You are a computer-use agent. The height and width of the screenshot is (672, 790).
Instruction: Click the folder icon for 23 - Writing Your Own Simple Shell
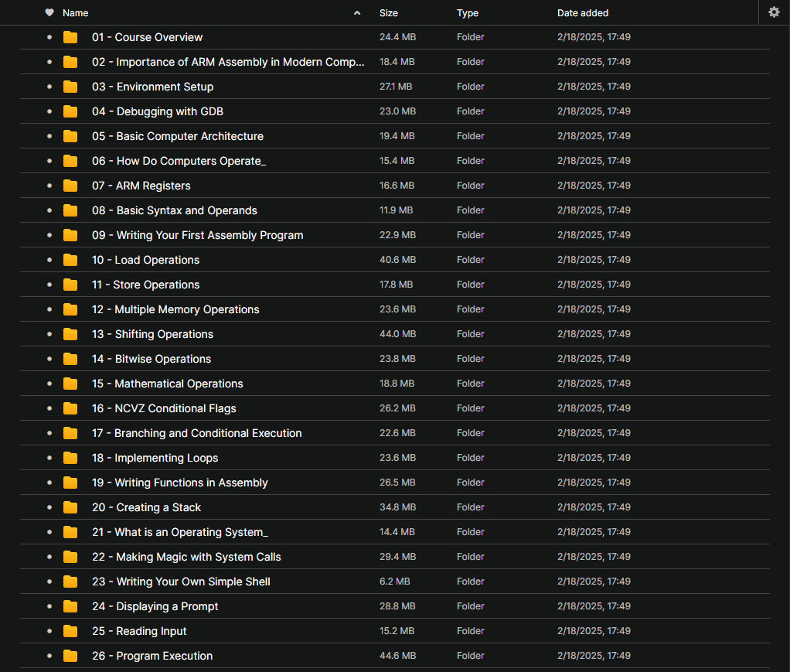pos(70,582)
